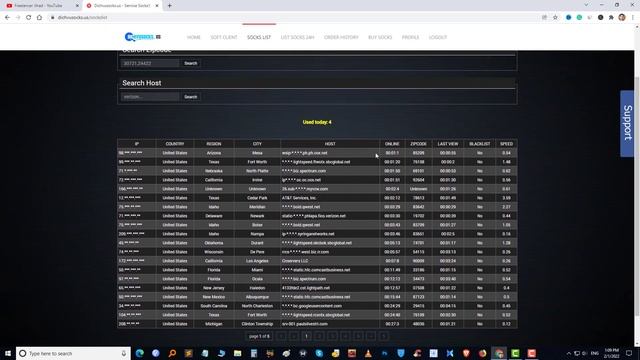Open the SOFT CLIENT menu item
This screenshot has height=360, width=640.
tap(224, 37)
